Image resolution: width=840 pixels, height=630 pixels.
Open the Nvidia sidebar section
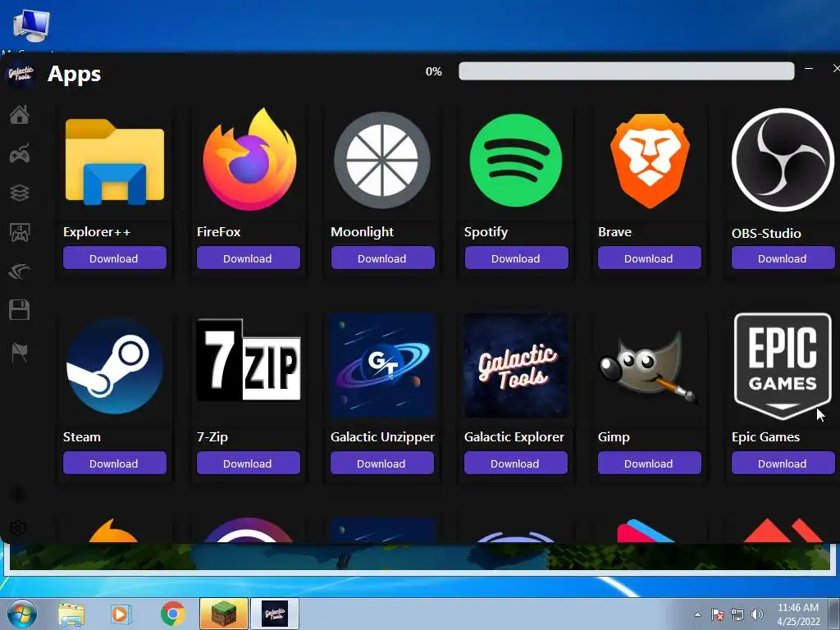click(x=20, y=272)
